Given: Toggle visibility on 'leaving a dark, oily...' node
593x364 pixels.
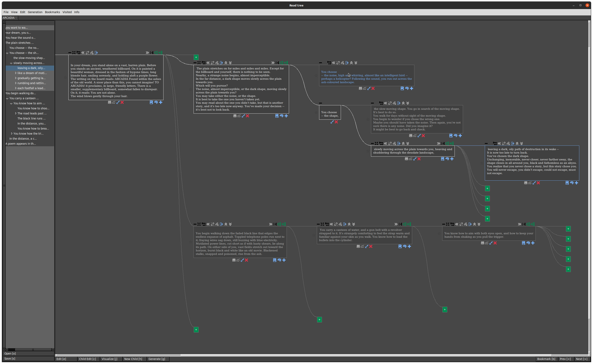Looking at the screenshot, I should tap(486, 143).
